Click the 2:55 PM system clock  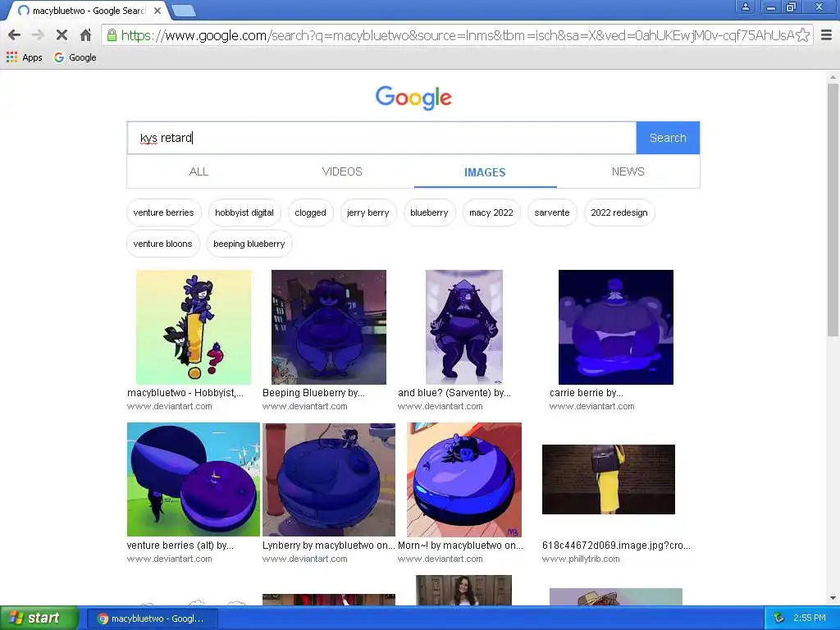810,618
